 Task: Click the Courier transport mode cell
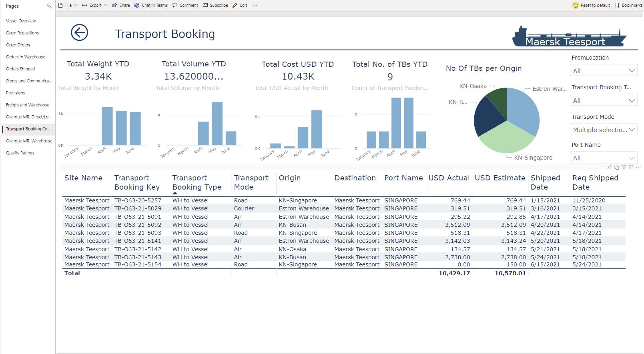244,208
